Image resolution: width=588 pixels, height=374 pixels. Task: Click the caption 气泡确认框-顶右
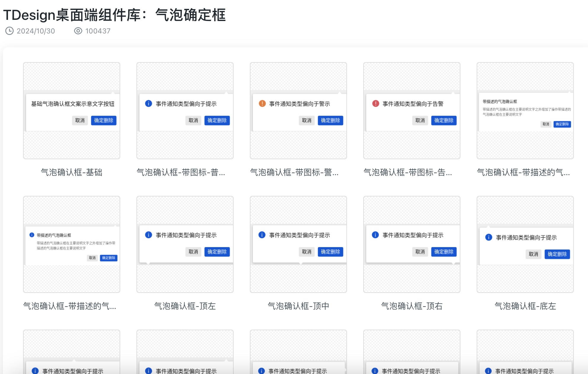pos(412,306)
